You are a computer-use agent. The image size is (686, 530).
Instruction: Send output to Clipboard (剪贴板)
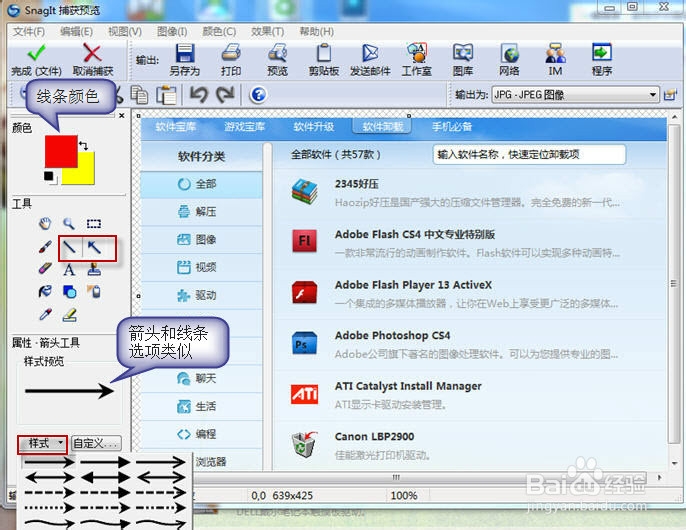coord(324,53)
